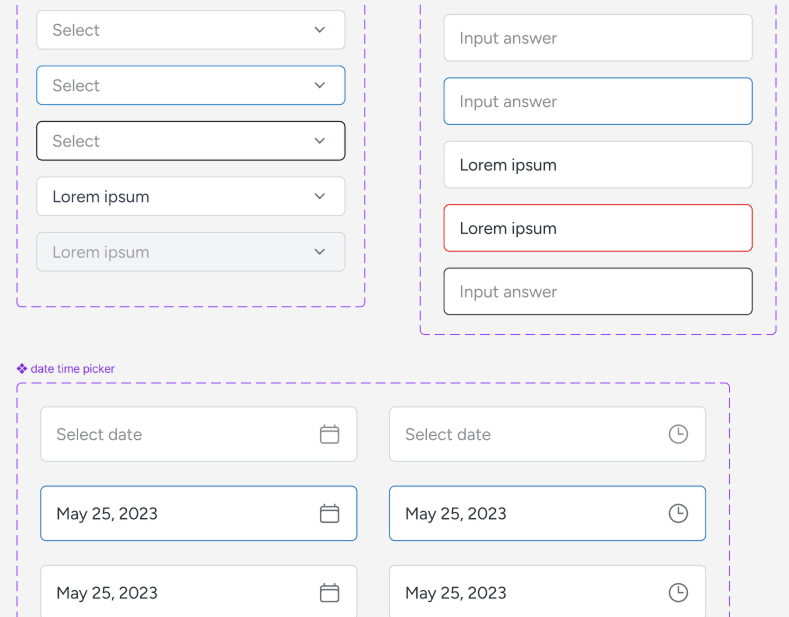789x617 pixels.
Task: Click gray-outlined Lorem ipsum text input without chevron
Action: tap(597, 165)
